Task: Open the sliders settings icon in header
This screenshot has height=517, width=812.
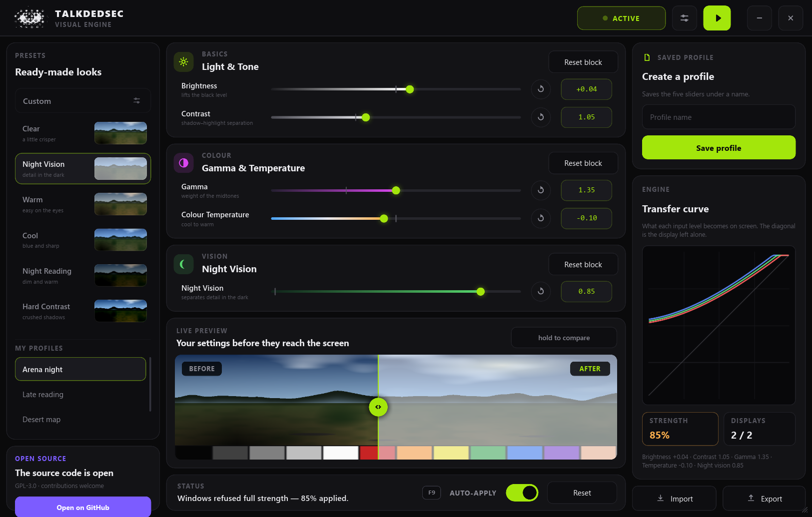Action: click(684, 18)
